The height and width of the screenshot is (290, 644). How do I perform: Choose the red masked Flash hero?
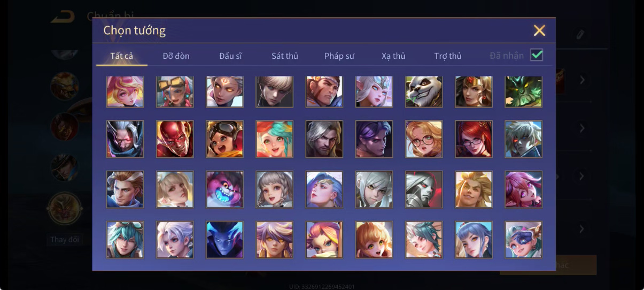coord(175,139)
